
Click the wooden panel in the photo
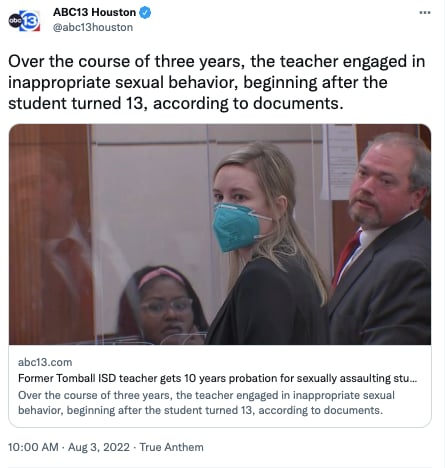pyautogui.click(x=49, y=234)
